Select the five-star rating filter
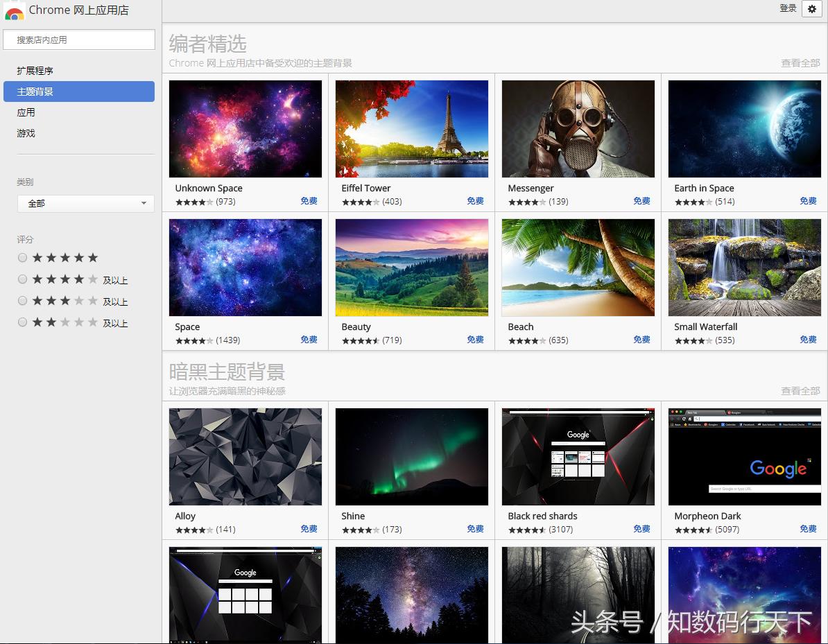The height and width of the screenshot is (644, 828). pyautogui.click(x=22, y=257)
